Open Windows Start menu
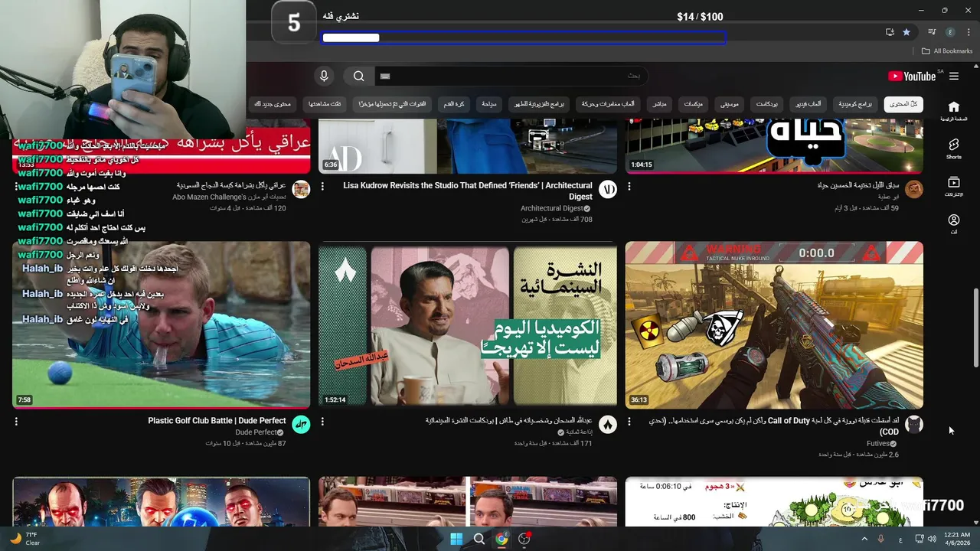 point(456,539)
